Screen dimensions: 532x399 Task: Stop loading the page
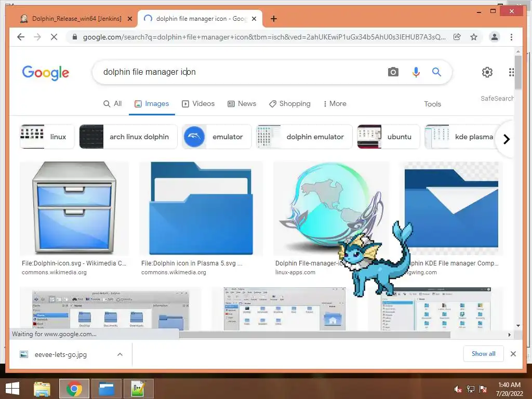(54, 37)
